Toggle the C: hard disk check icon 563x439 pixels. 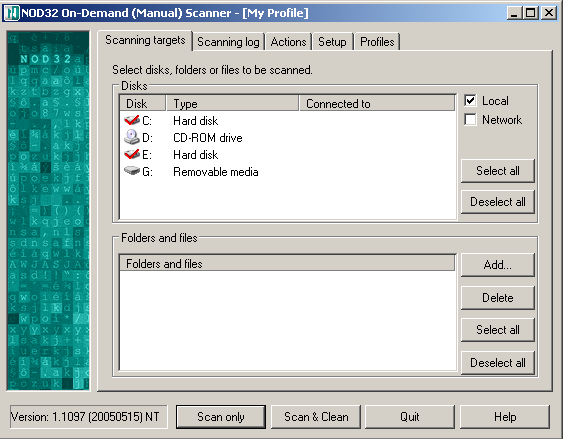point(132,120)
